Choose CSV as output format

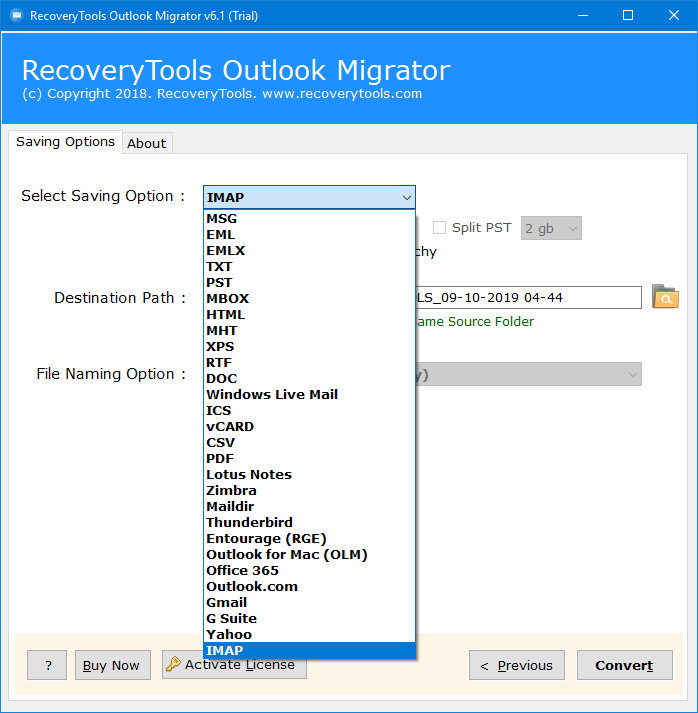click(309, 442)
